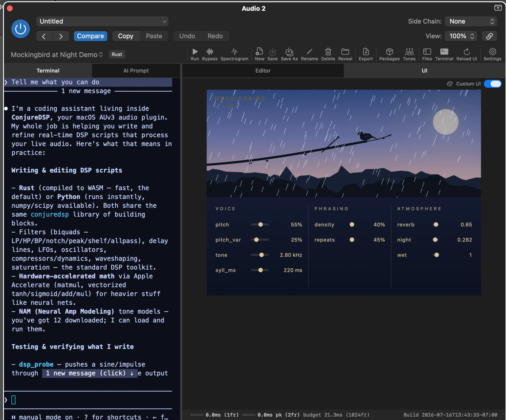Image resolution: width=506 pixels, height=420 pixels.
Task: Click the window expand icon top right
Action: coord(498,8)
